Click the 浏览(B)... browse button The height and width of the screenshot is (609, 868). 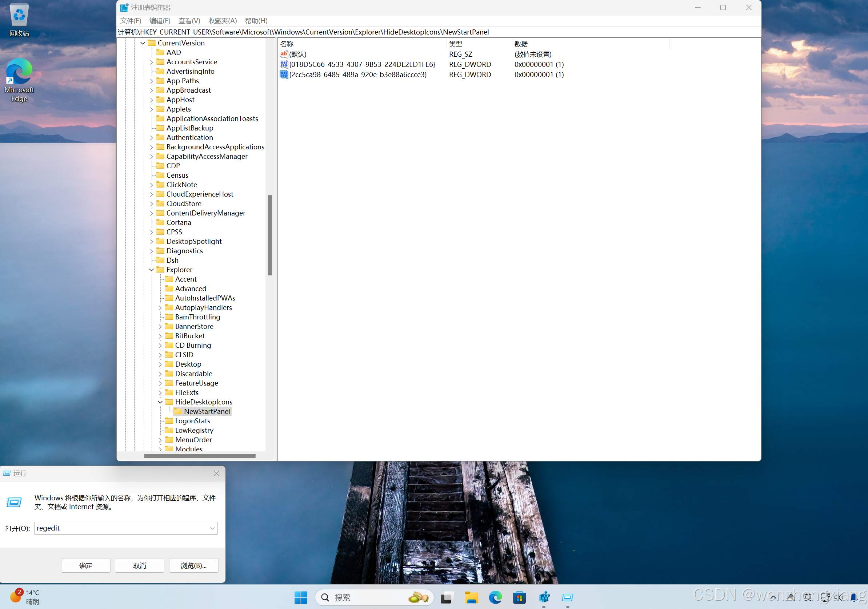tap(193, 565)
